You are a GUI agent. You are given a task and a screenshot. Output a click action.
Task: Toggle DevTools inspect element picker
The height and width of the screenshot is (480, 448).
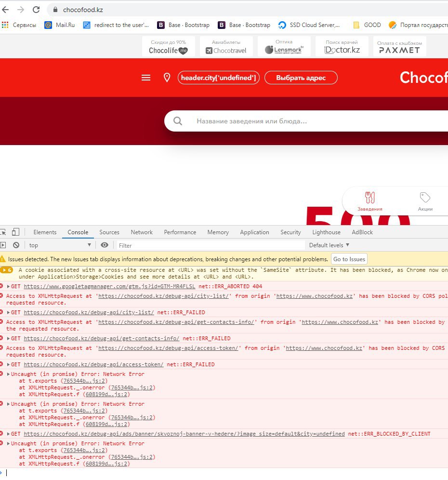coord(3,232)
